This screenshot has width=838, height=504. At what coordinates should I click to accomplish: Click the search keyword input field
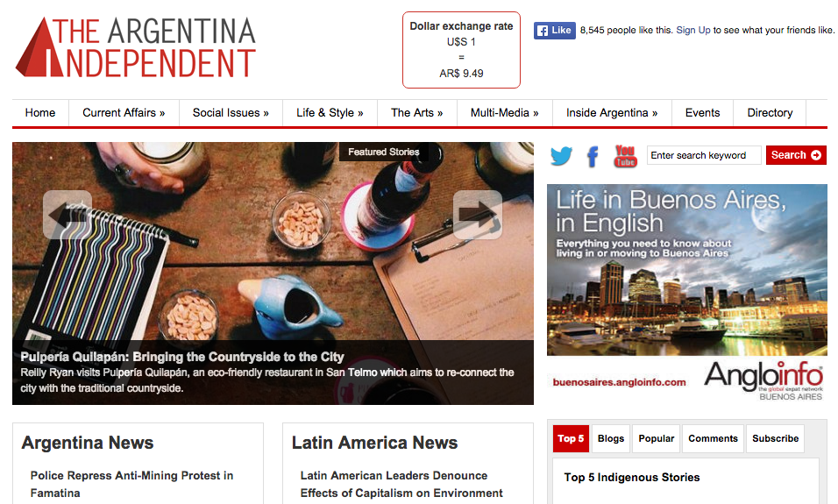point(704,155)
